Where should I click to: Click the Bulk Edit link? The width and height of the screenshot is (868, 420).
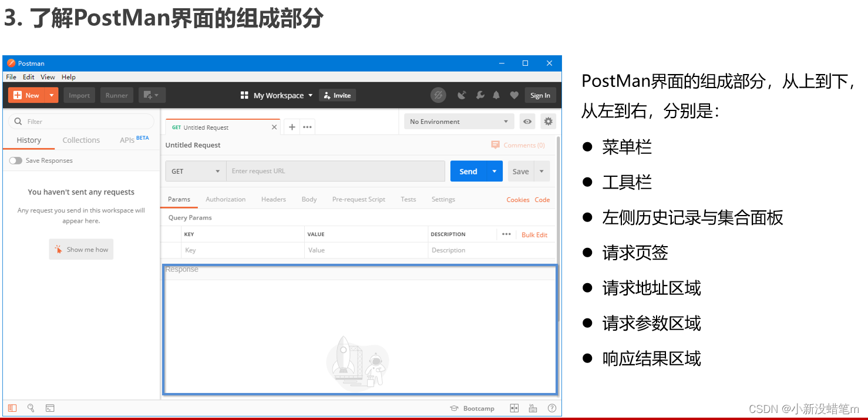click(x=534, y=234)
